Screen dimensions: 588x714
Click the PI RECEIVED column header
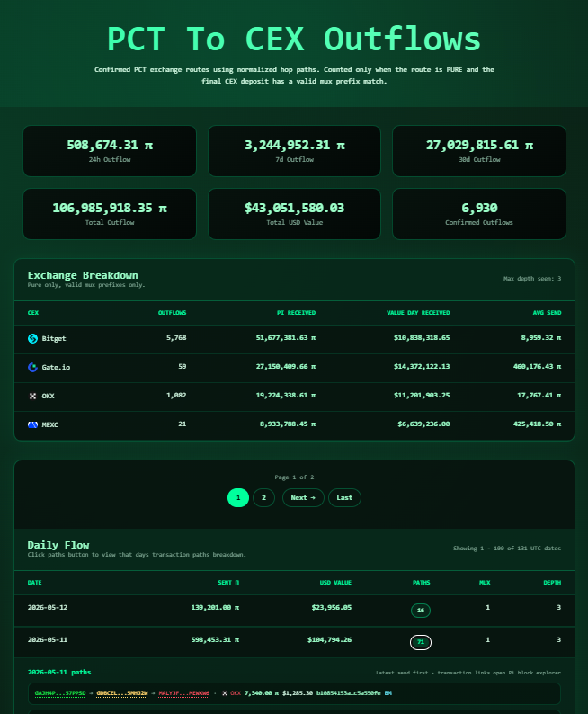297,313
